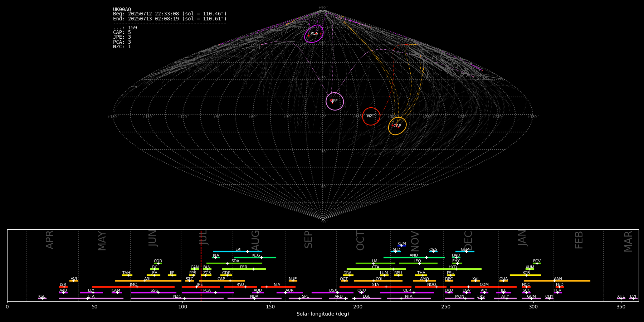The image size is (644, 322).
Task: Click the AUG month label
Action: click(255, 240)
